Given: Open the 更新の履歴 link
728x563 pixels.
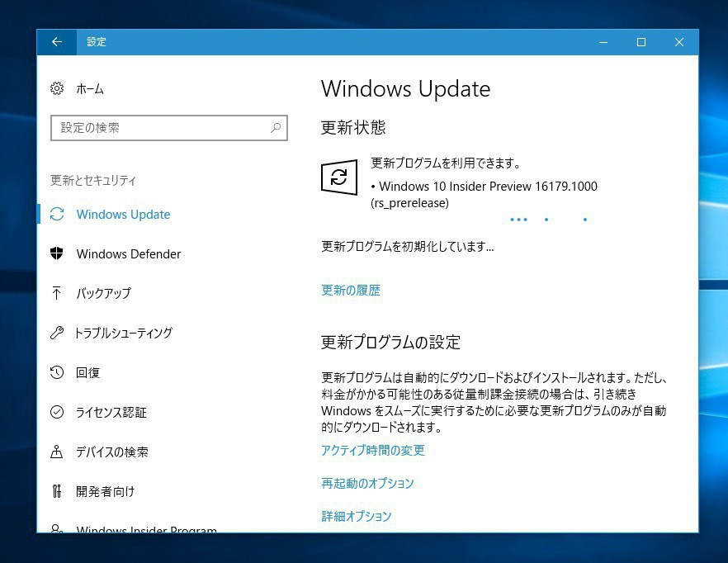Looking at the screenshot, I should click(x=351, y=291).
